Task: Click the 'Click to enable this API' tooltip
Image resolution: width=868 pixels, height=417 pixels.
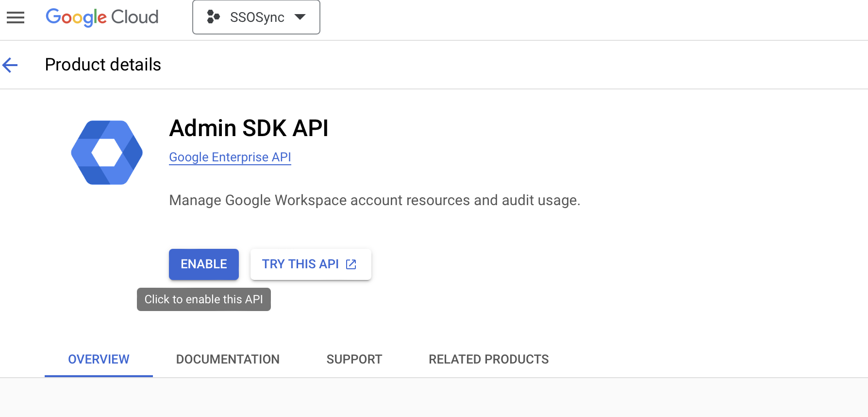Action: (x=204, y=299)
